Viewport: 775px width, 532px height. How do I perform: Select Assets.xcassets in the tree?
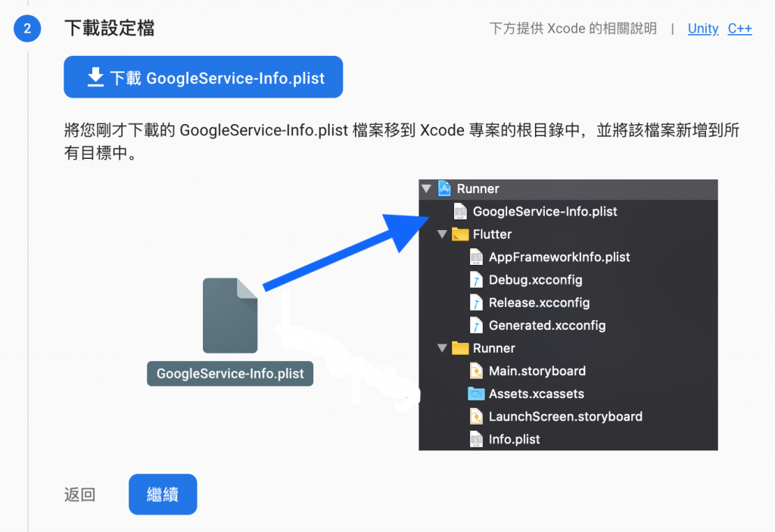pyautogui.click(x=537, y=394)
